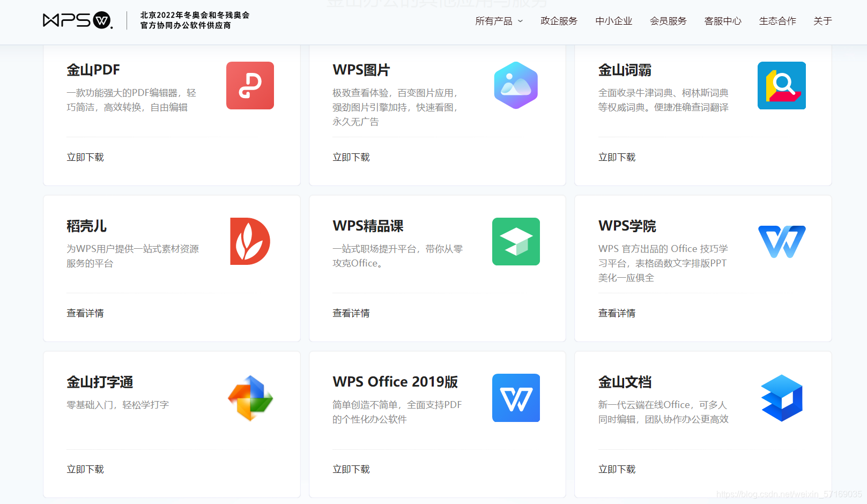Image resolution: width=867 pixels, height=504 pixels.
Task: Select the 金山文档 card title
Action: pyautogui.click(x=625, y=382)
